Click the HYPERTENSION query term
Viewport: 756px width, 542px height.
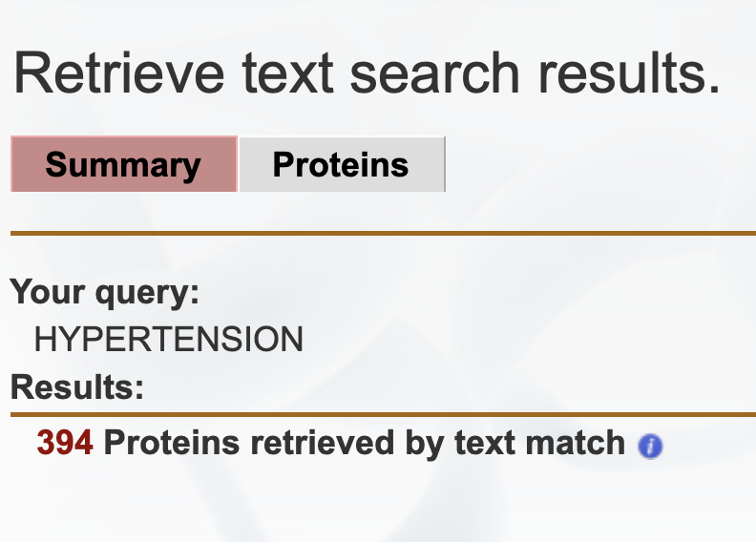click(x=168, y=339)
